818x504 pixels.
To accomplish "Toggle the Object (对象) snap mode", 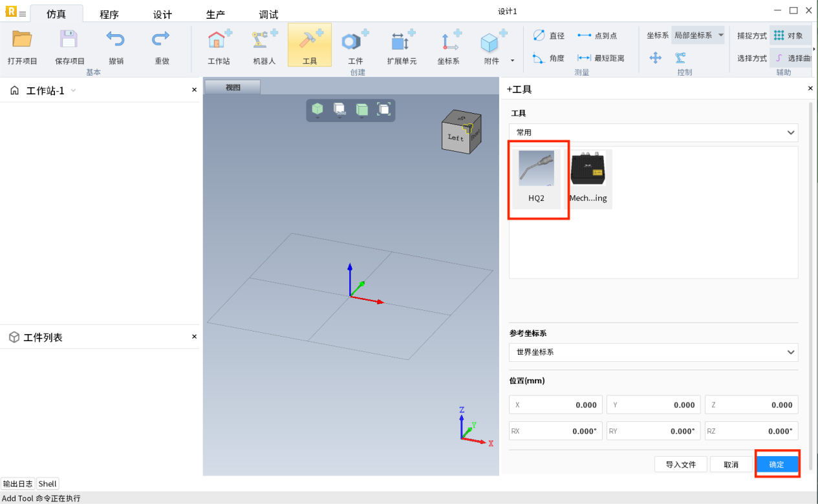I will 789,36.
